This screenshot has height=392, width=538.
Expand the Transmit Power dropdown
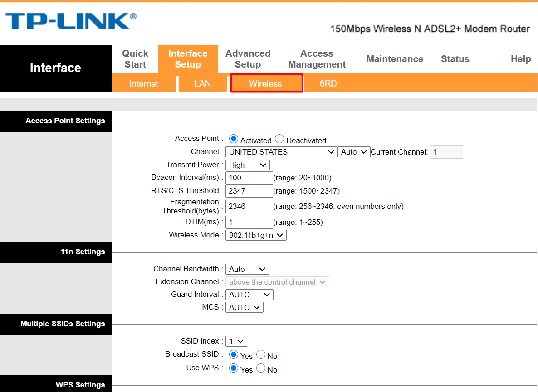point(247,165)
